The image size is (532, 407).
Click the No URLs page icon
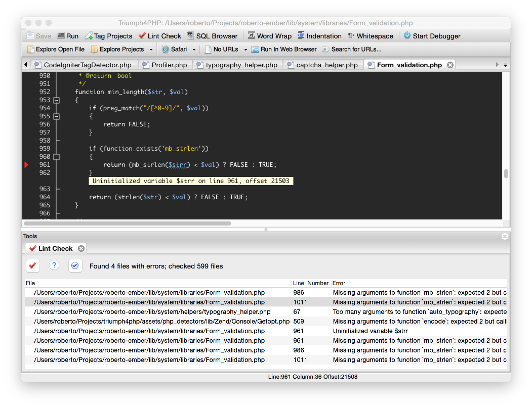pos(209,50)
